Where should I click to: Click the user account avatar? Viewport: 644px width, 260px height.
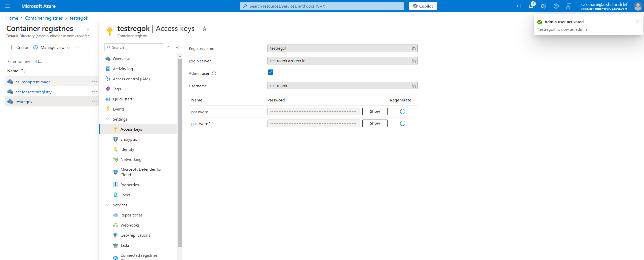638,6
